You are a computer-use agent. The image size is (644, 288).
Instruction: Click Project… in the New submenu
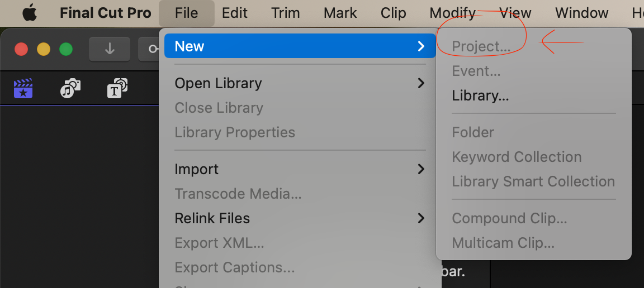coord(481,46)
